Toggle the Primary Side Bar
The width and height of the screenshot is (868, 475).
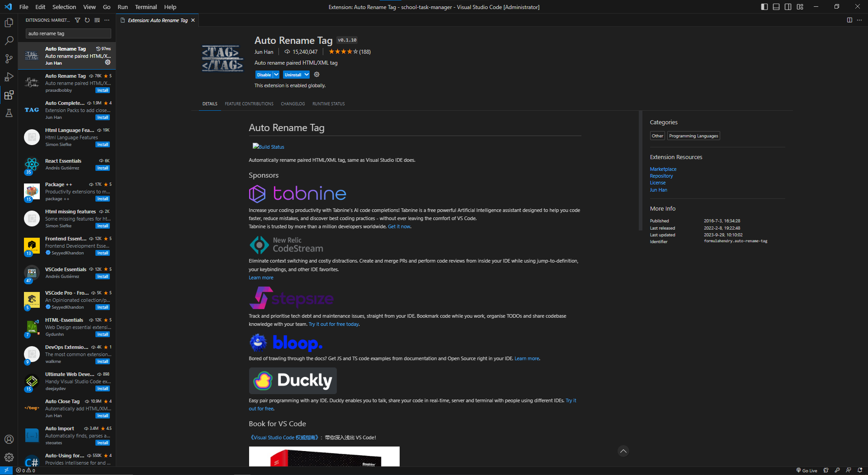click(x=764, y=7)
